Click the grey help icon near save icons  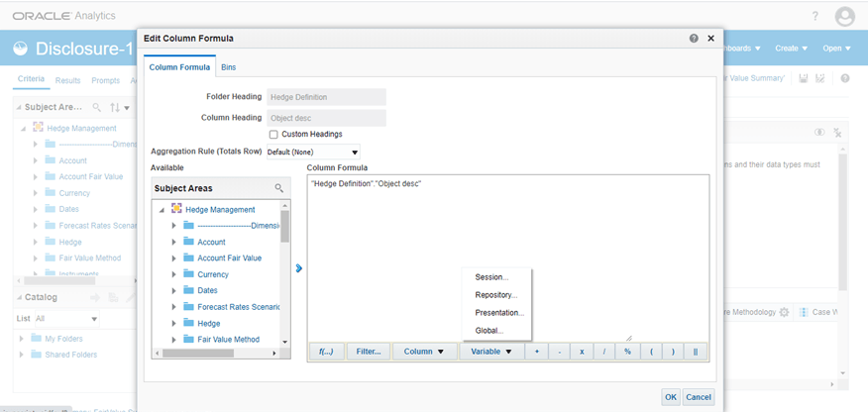845,78
